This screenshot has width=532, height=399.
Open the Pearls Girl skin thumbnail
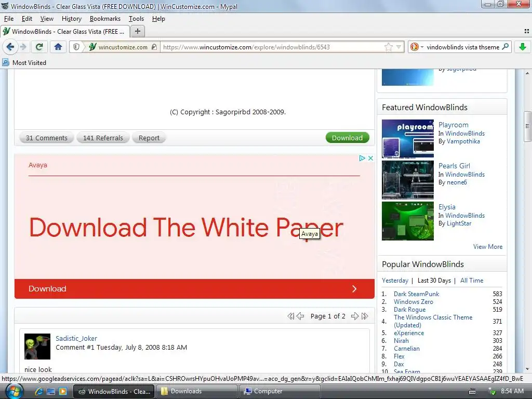coord(407,180)
